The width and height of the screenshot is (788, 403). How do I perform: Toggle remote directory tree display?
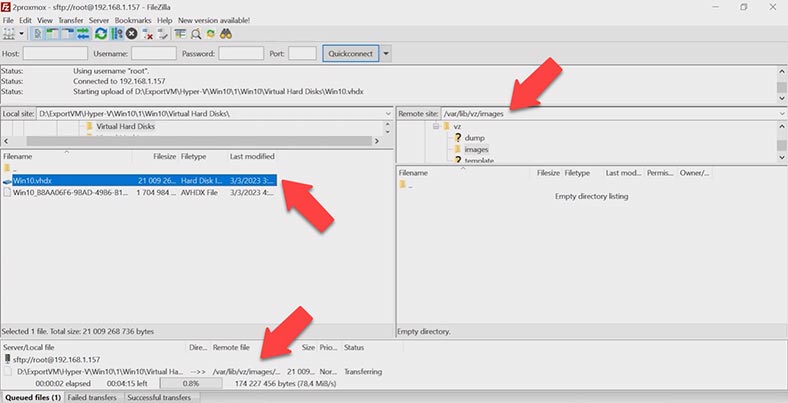click(x=67, y=34)
